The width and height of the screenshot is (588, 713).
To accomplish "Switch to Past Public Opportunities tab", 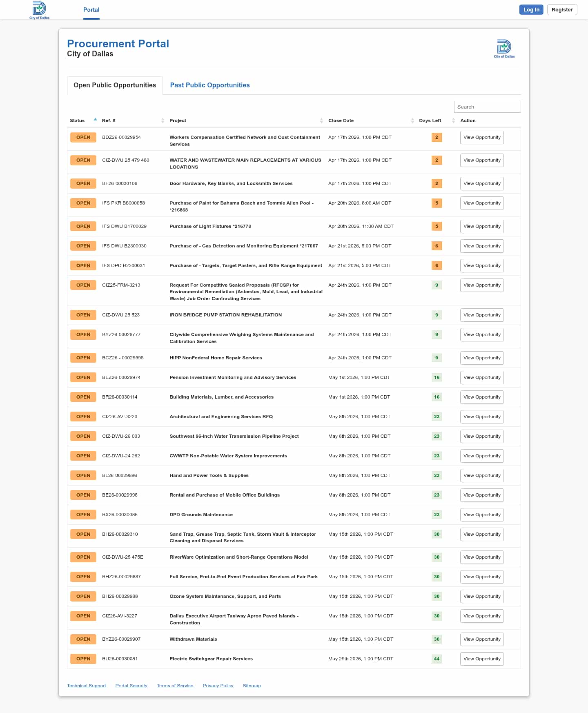I will tap(210, 85).
